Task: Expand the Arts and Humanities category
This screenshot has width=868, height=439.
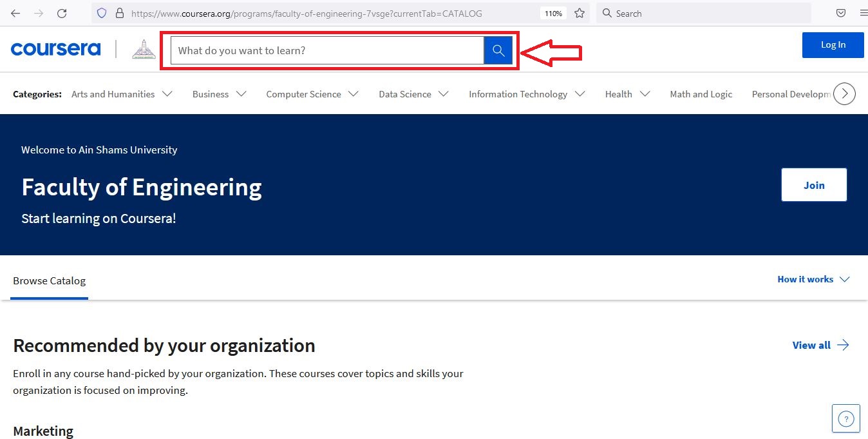Action: point(122,94)
